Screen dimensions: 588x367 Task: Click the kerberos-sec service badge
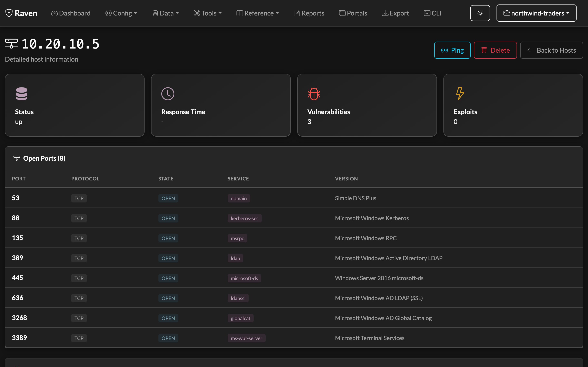coord(244,218)
